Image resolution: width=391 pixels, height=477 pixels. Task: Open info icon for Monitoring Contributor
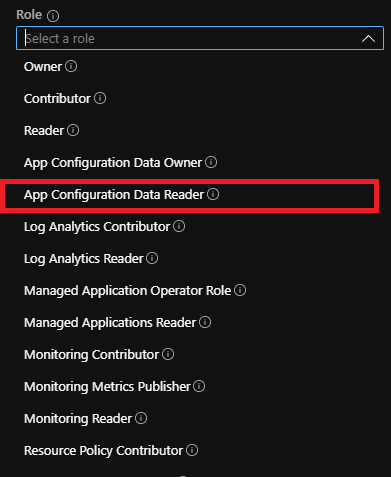[x=168, y=354]
